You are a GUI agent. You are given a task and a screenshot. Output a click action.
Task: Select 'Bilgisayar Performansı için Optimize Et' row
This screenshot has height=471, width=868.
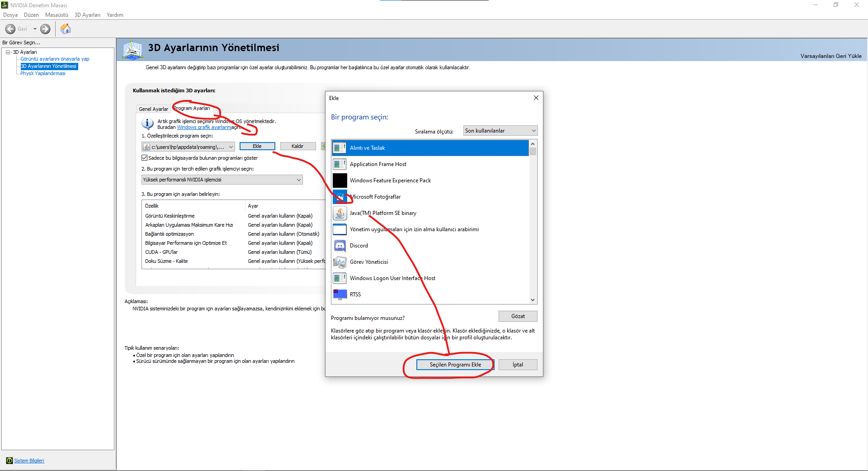(233, 243)
